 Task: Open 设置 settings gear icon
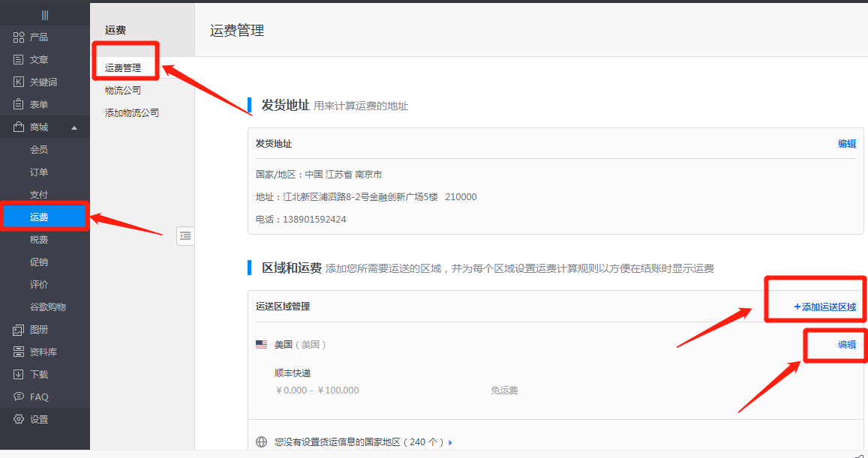(x=20, y=420)
